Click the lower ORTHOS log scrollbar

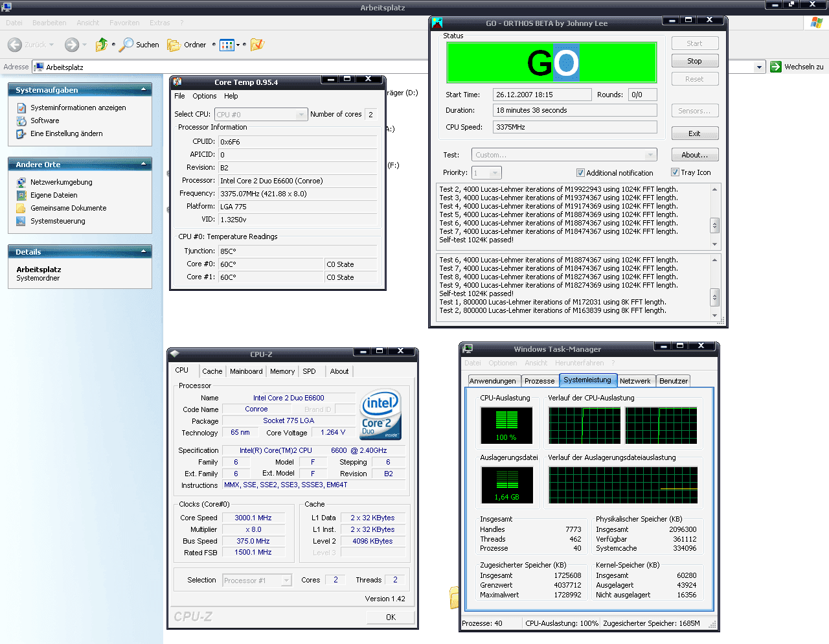coord(715,288)
